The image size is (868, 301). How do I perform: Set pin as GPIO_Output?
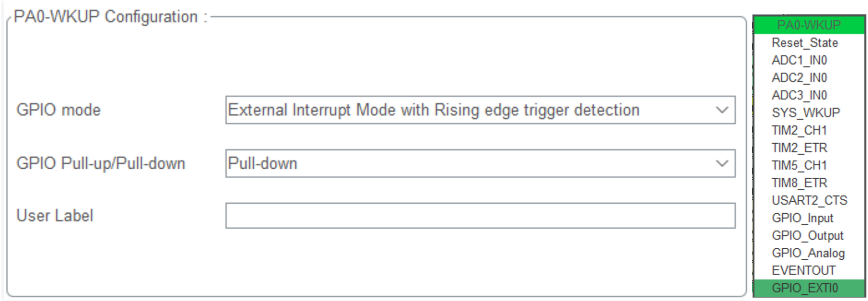click(807, 235)
